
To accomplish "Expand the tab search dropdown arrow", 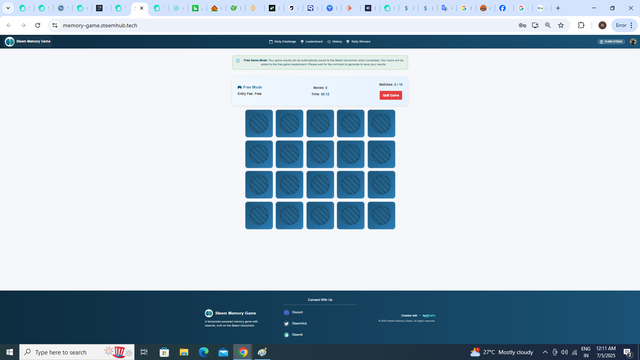I will point(8,8).
